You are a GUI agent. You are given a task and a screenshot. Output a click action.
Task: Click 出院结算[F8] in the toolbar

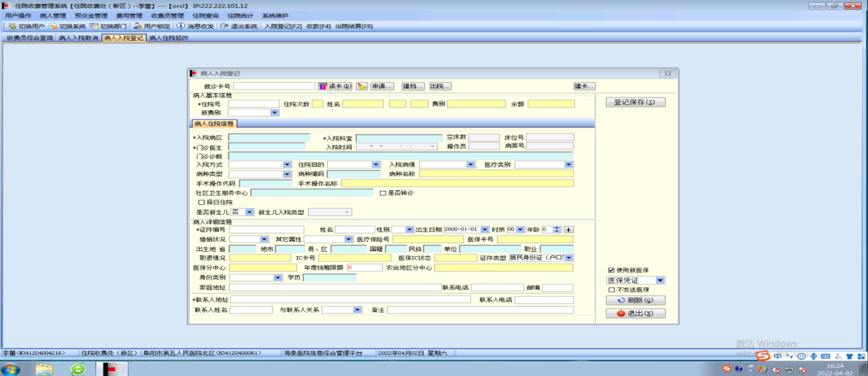coord(354,26)
